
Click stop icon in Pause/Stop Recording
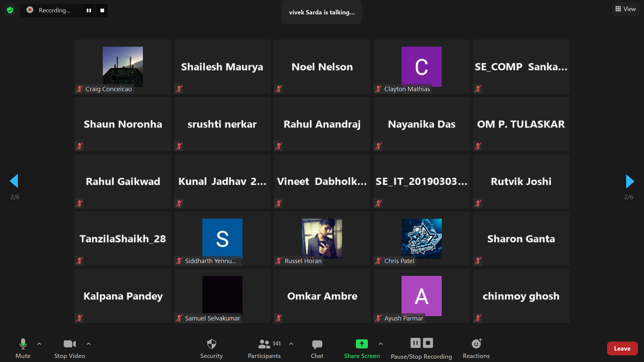point(428,343)
